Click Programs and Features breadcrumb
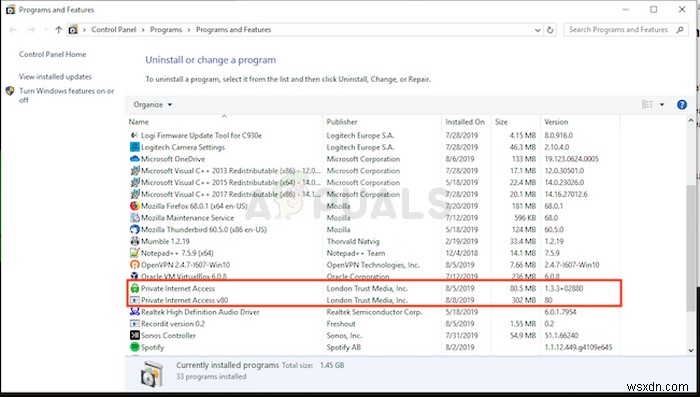The image size is (700, 397). tap(233, 29)
